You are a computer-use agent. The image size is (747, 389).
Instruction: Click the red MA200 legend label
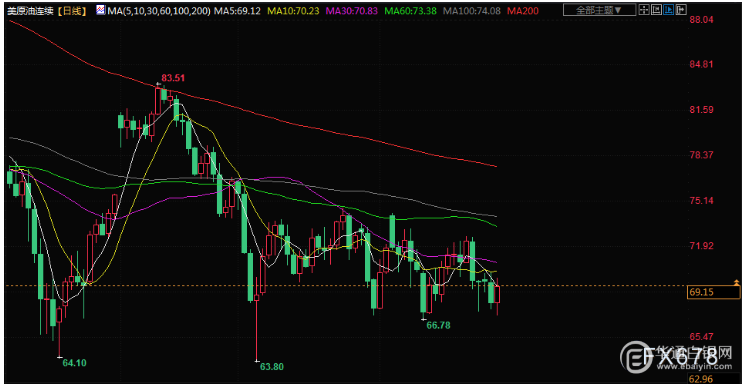click(x=523, y=10)
